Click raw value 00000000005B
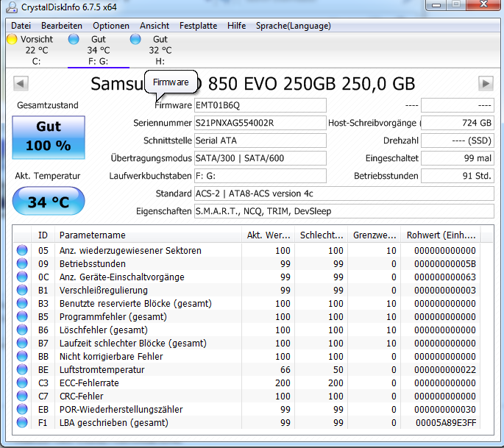 pos(445,263)
